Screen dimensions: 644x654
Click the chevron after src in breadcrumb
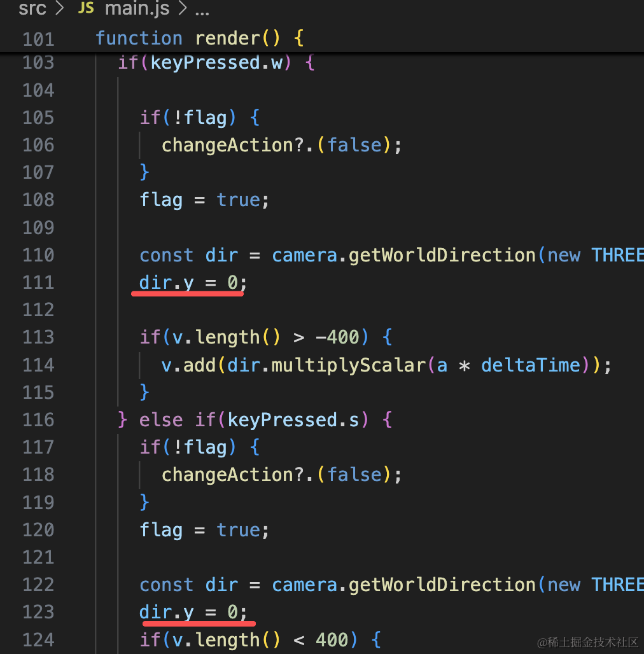coord(60,8)
